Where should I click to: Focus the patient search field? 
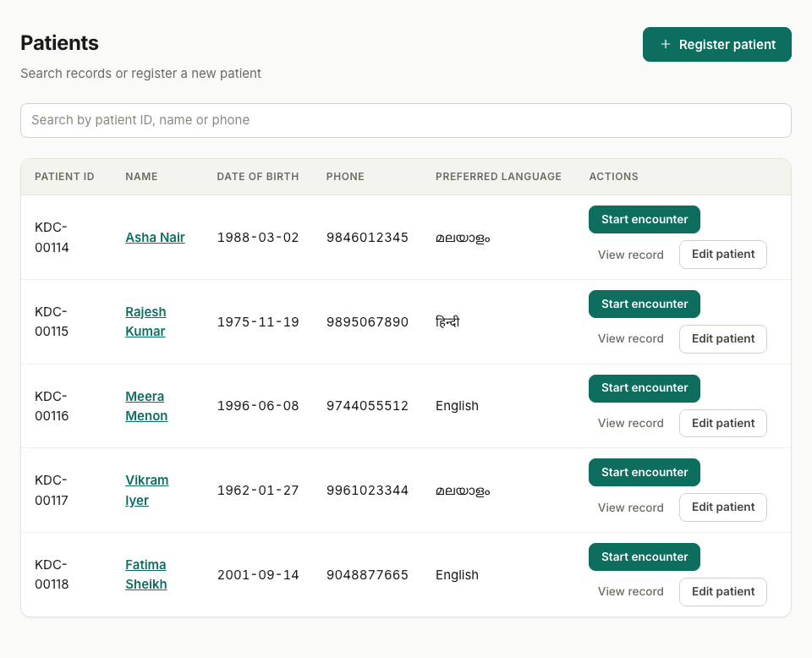tap(406, 121)
